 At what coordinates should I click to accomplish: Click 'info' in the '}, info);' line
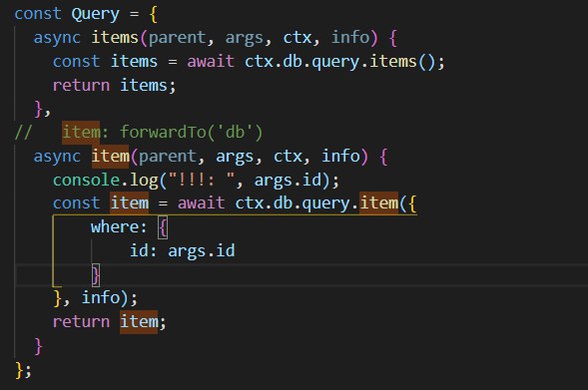101,298
